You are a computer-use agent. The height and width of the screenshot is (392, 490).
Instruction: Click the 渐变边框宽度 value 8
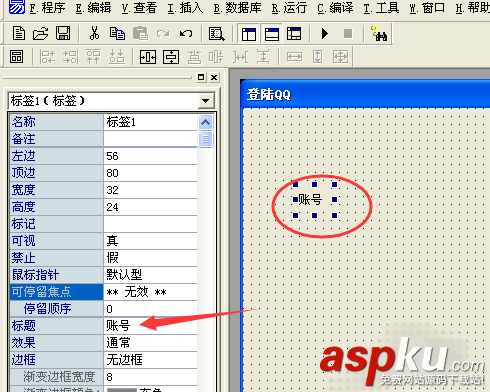150,377
